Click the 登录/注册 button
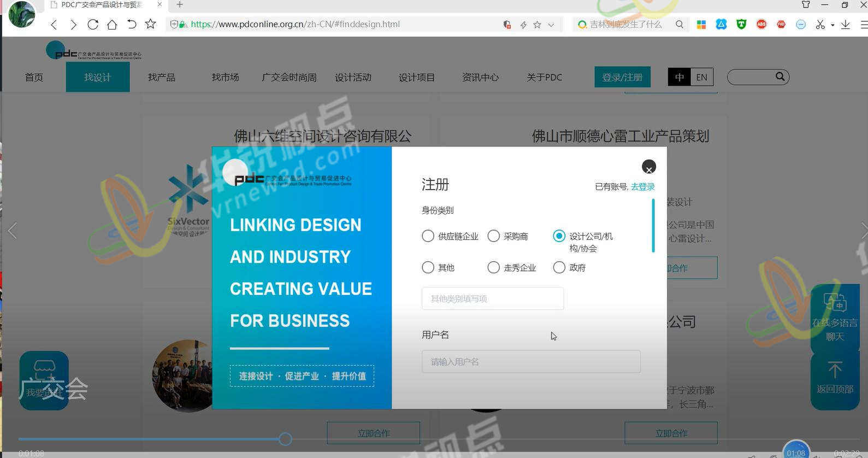Screen dimensions: 868x458 click(x=622, y=77)
